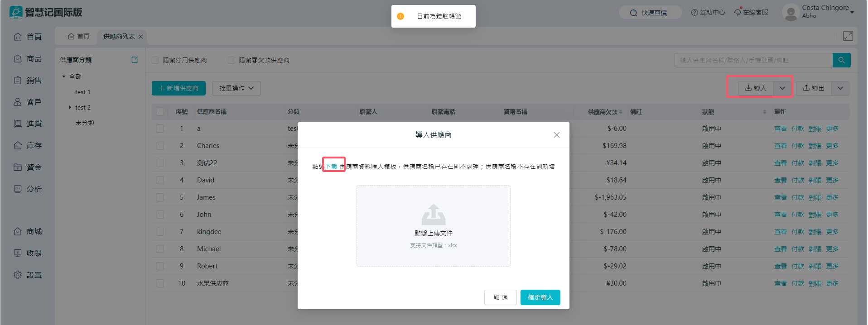The height and width of the screenshot is (325, 868).
Task: Enable 隱藏停用供應商 checkbox
Action: tap(155, 60)
